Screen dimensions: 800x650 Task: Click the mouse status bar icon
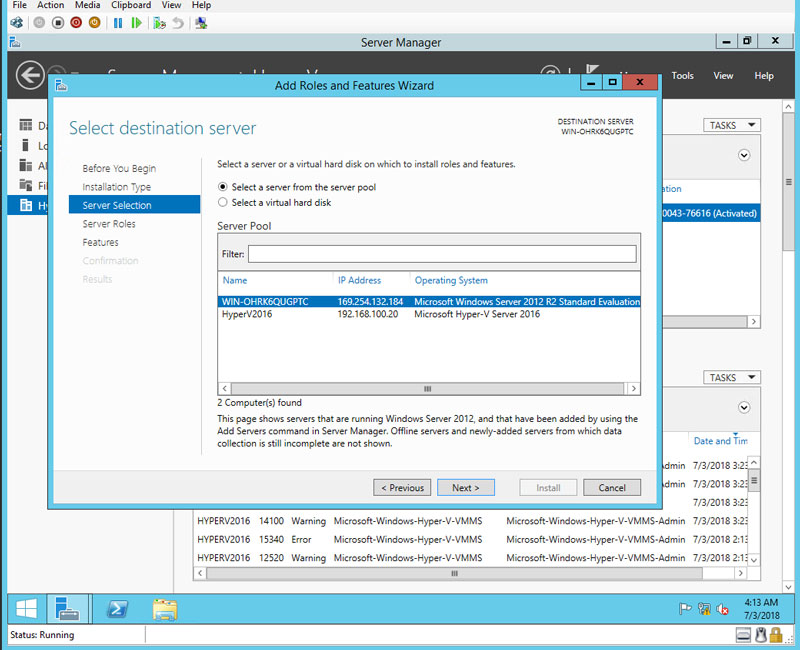pos(761,635)
